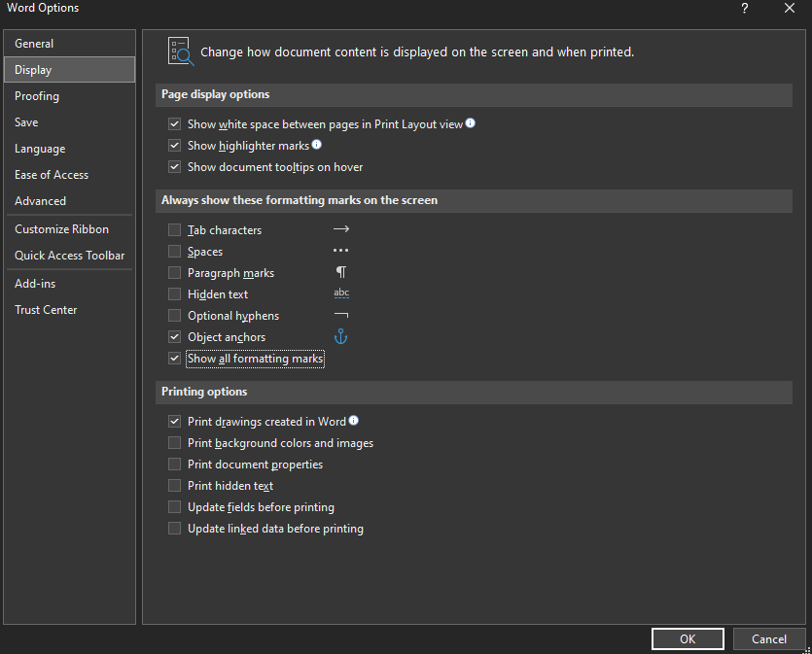Check Optional hyphens checkbox

click(174, 316)
